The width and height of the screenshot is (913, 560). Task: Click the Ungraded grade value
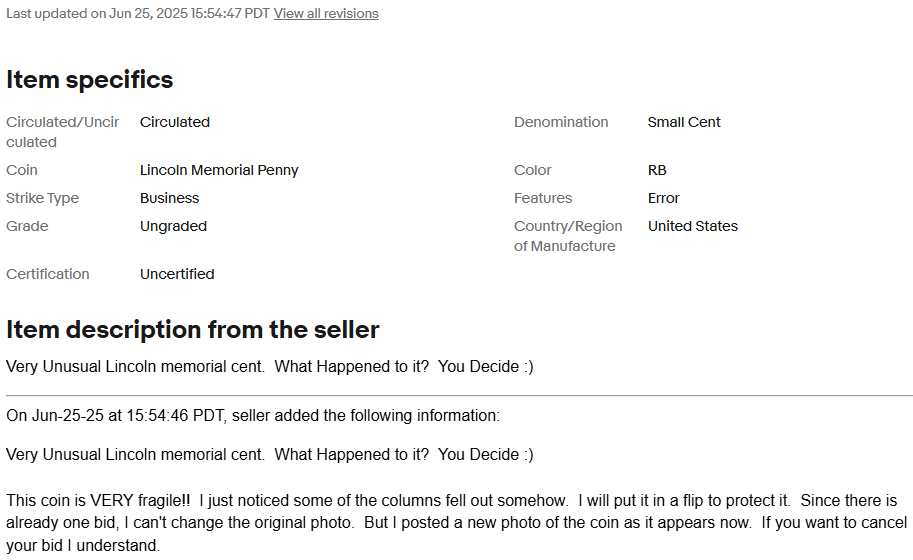pyautogui.click(x=174, y=226)
